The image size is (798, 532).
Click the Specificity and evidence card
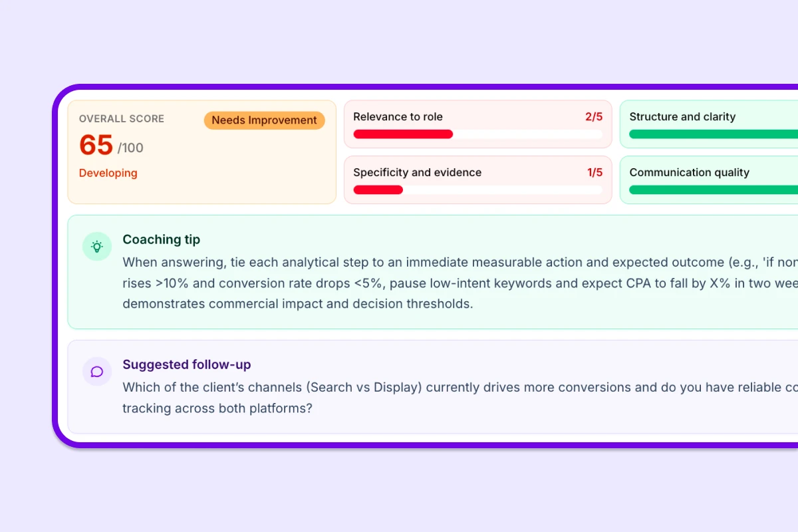click(477, 180)
